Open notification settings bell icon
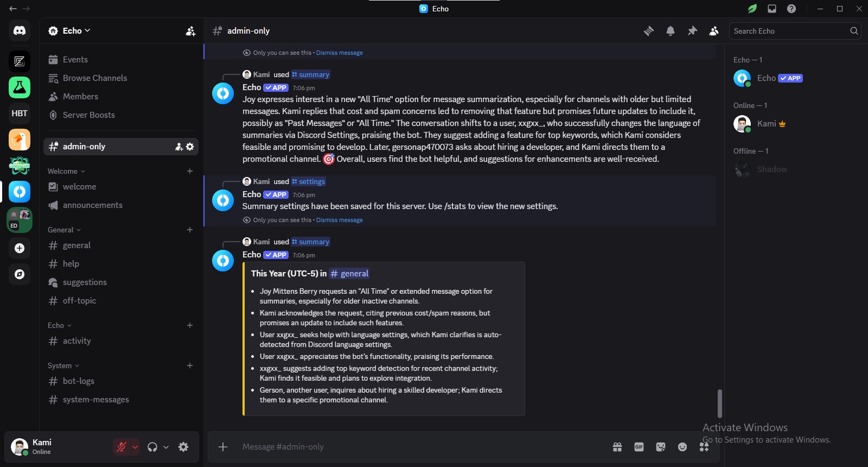 (x=671, y=31)
